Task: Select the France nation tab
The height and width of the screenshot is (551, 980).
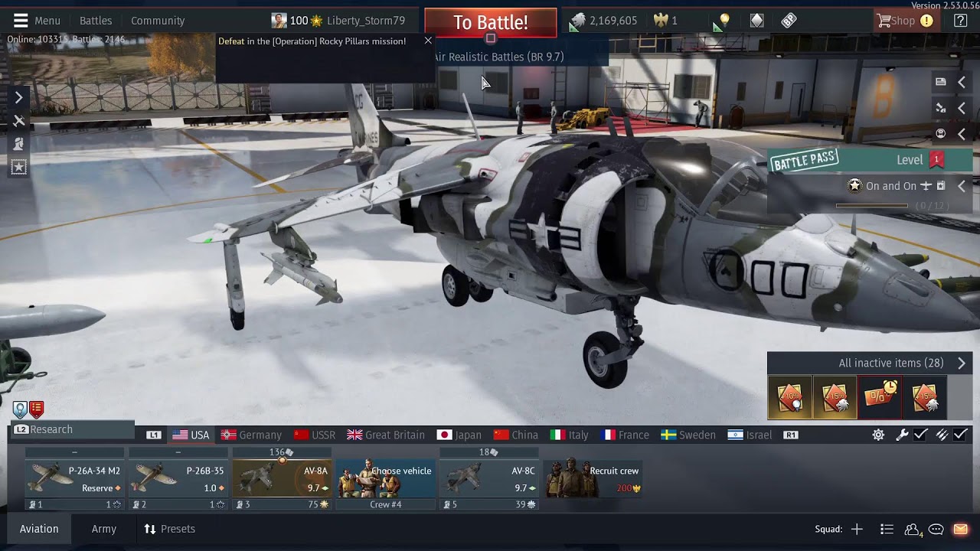Action: (626, 435)
